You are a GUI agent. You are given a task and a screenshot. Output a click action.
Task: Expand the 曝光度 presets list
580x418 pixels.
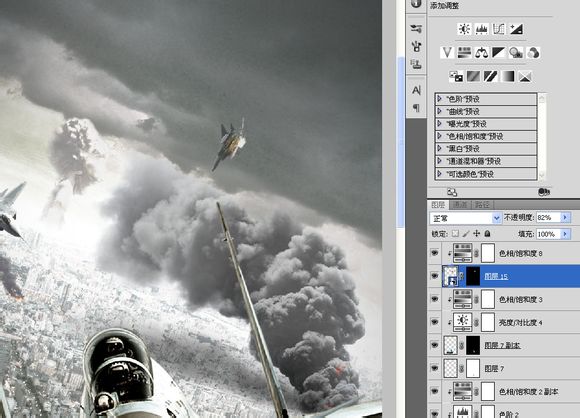[440, 124]
